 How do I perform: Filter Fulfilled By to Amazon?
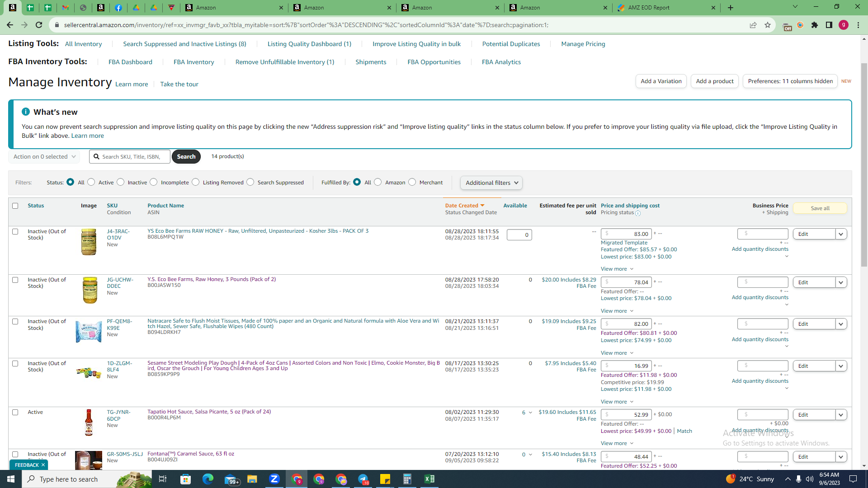click(x=378, y=182)
